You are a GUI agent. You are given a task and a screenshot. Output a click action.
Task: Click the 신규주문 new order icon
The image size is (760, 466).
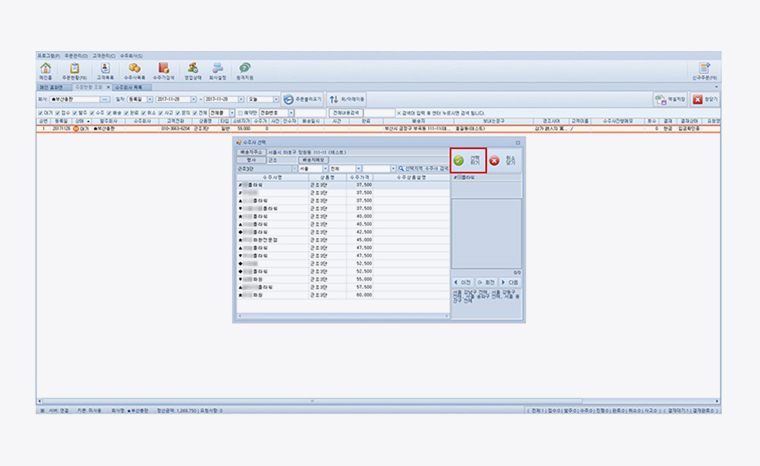[704, 70]
